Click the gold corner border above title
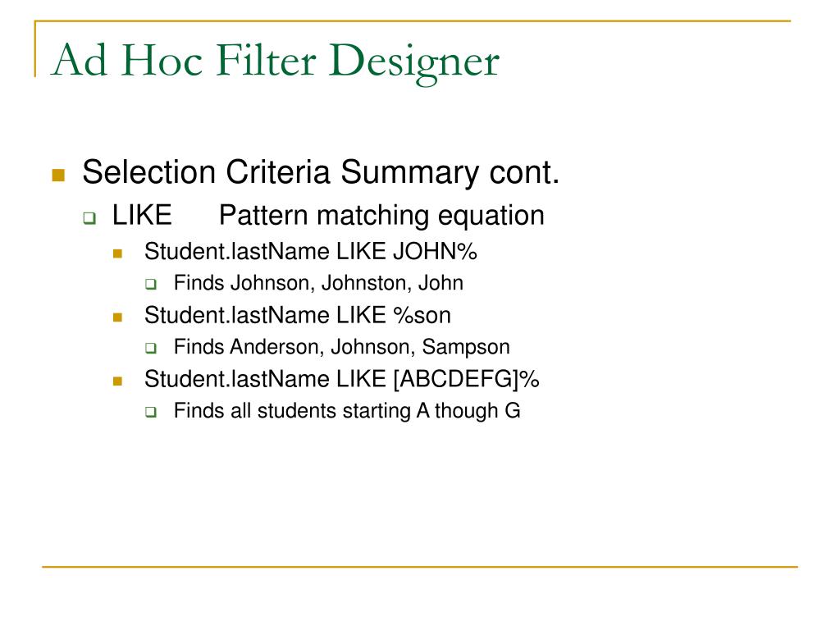The height and width of the screenshot is (630, 840). click(x=413, y=21)
